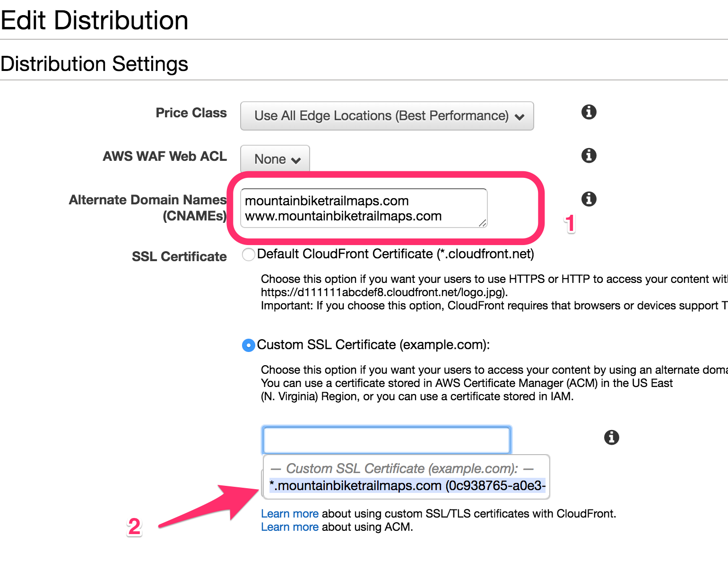Viewport: 728px width, 562px height.
Task: Click the CNAMEs textarea resize handle
Action: pos(482,223)
